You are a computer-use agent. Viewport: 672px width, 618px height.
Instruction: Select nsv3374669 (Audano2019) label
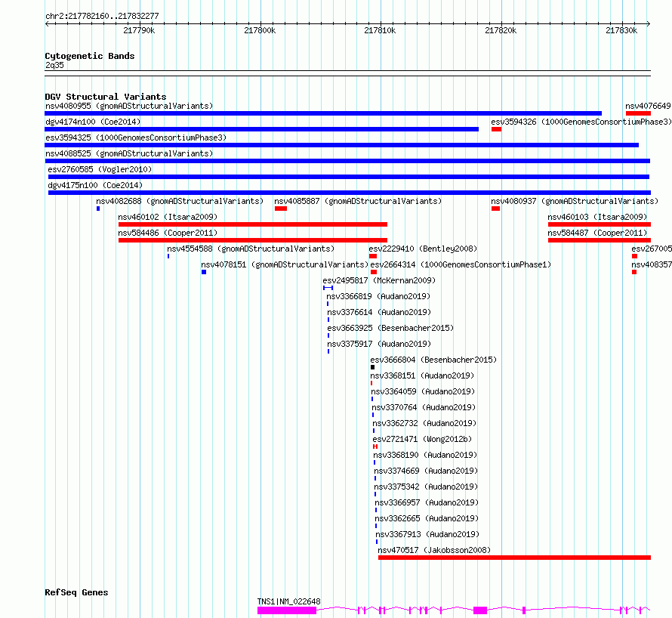[x=426, y=471]
